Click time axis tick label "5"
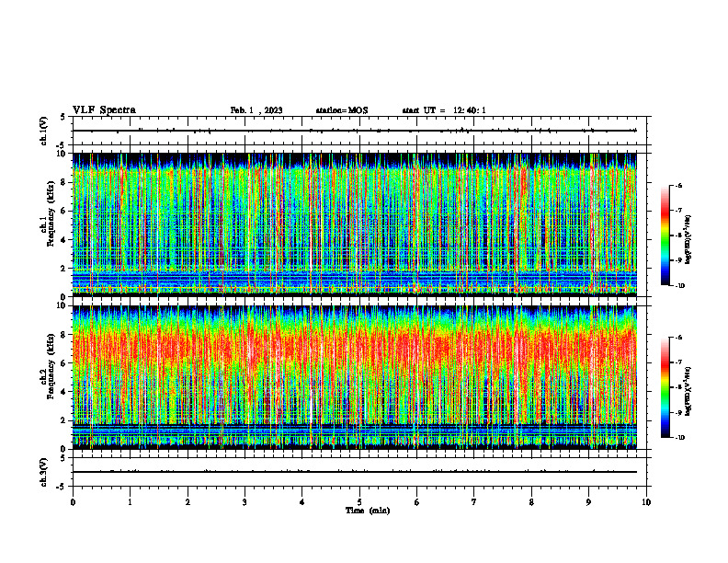The width and height of the screenshot is (728, 563). pos(359,502)
